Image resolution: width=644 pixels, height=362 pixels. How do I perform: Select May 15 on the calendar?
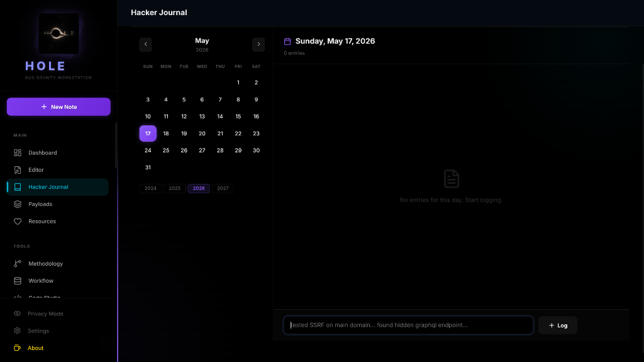coord(238,116)
